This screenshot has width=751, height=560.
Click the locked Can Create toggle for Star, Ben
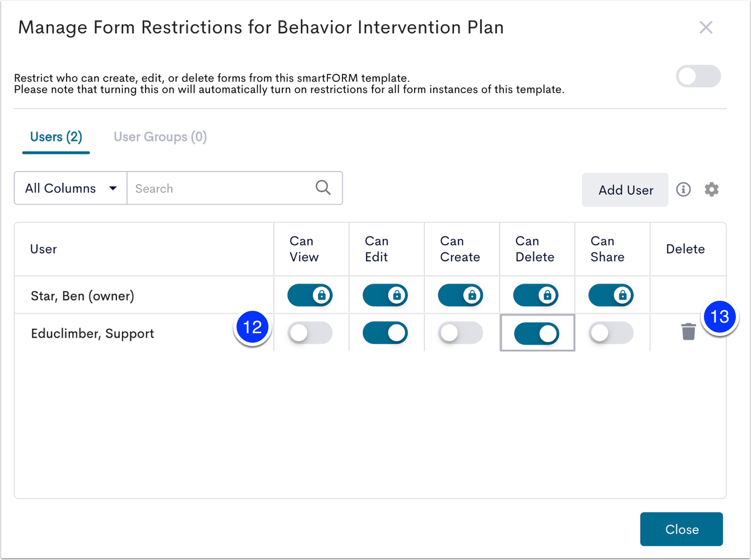pos(460,295)
